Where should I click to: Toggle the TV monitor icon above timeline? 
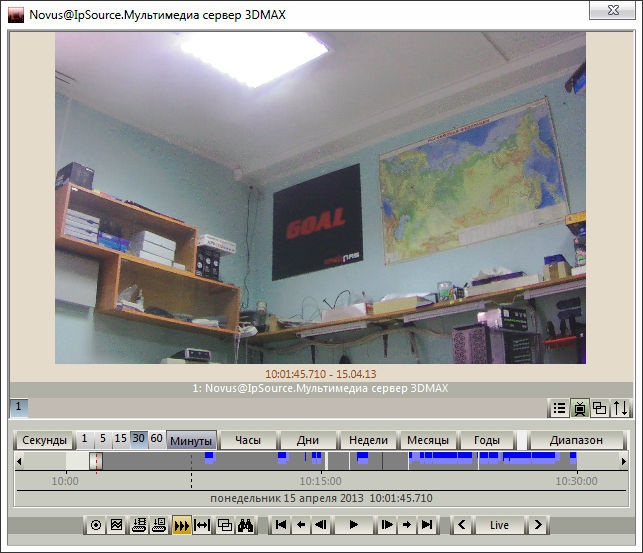(x=579, y=408)
